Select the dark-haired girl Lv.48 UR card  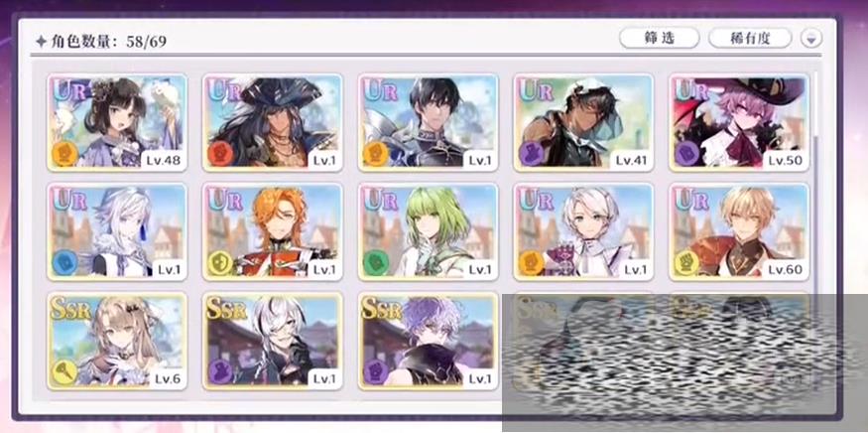[x=117, y=122]
